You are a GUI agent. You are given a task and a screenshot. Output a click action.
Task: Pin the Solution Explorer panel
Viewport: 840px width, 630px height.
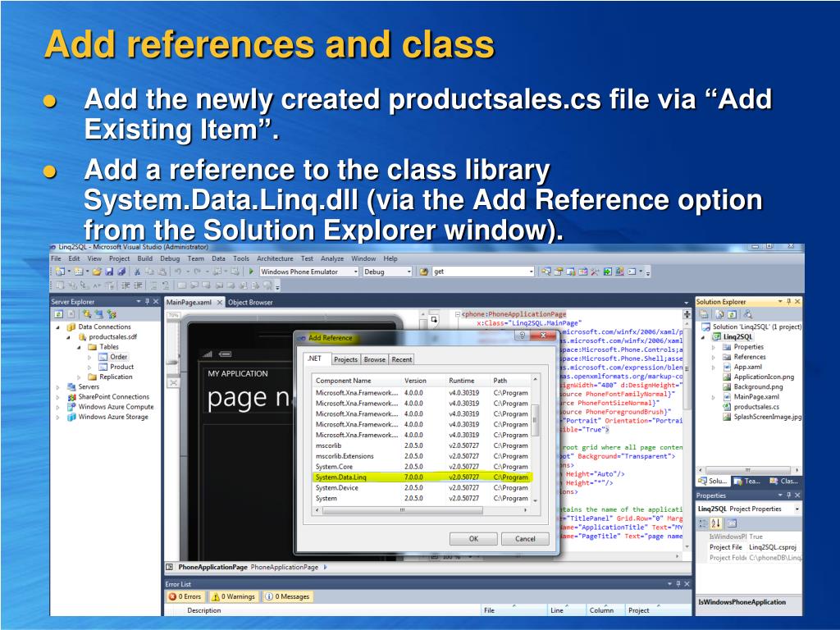[788, 302]
